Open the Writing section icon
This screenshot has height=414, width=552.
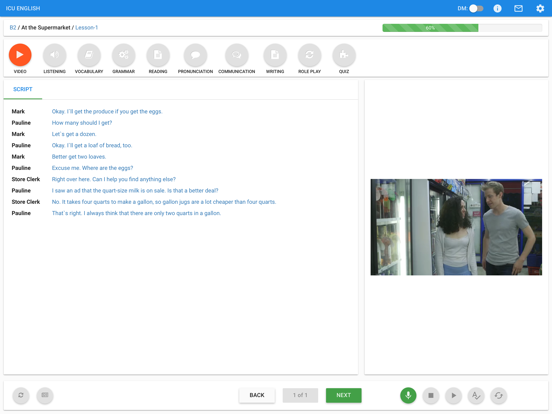coord(275,55)
